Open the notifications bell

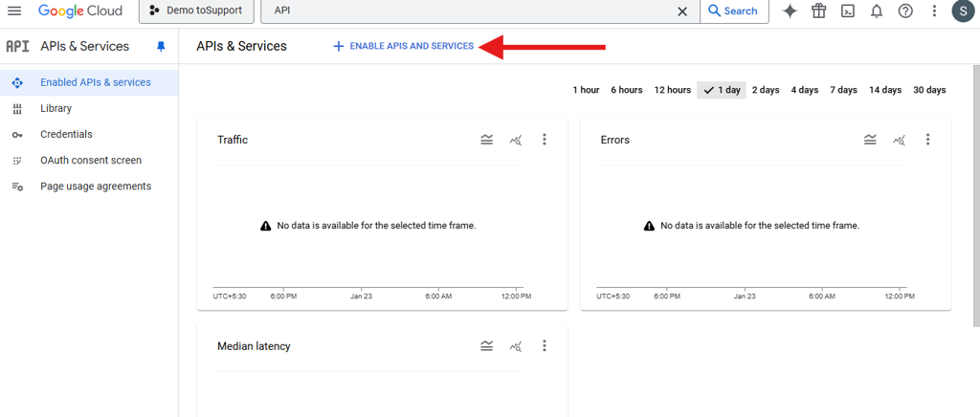[x=877, y=11]
